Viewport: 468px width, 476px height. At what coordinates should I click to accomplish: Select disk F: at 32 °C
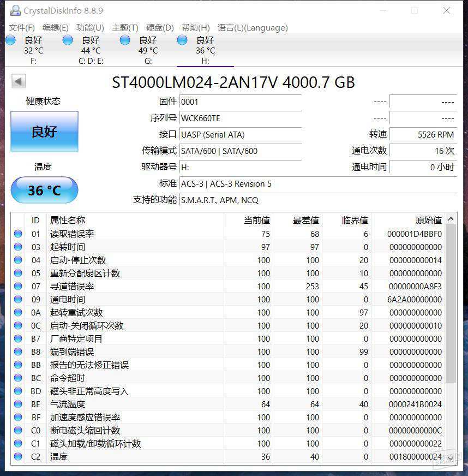coord(33,50)
